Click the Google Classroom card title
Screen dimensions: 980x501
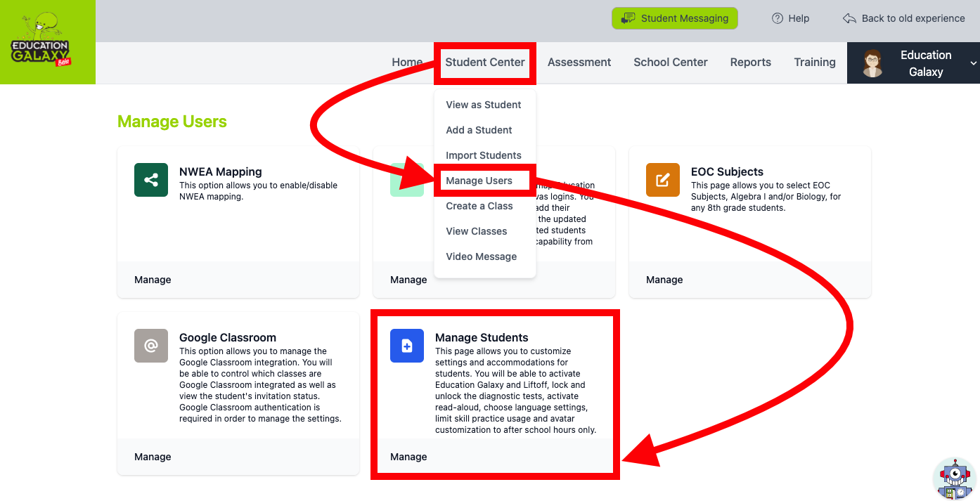coord(228,337)
